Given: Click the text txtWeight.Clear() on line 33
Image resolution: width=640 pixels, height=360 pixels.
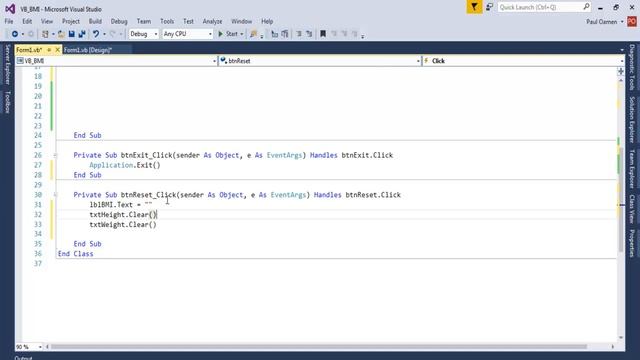Looking at the screenshot, I should pyautogui.click(x=123, y=224).
